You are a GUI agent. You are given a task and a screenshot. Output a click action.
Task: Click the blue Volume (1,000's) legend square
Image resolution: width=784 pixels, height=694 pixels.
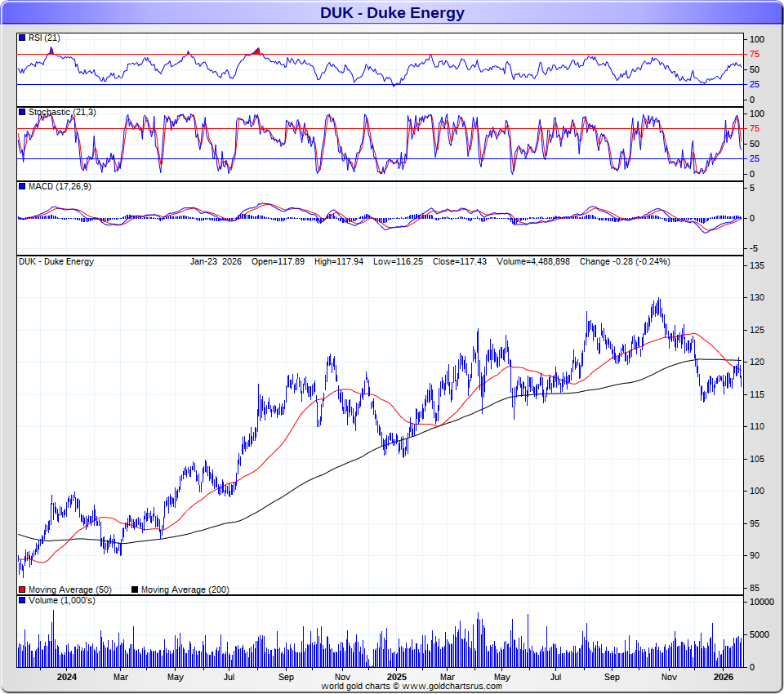(22, 601)
